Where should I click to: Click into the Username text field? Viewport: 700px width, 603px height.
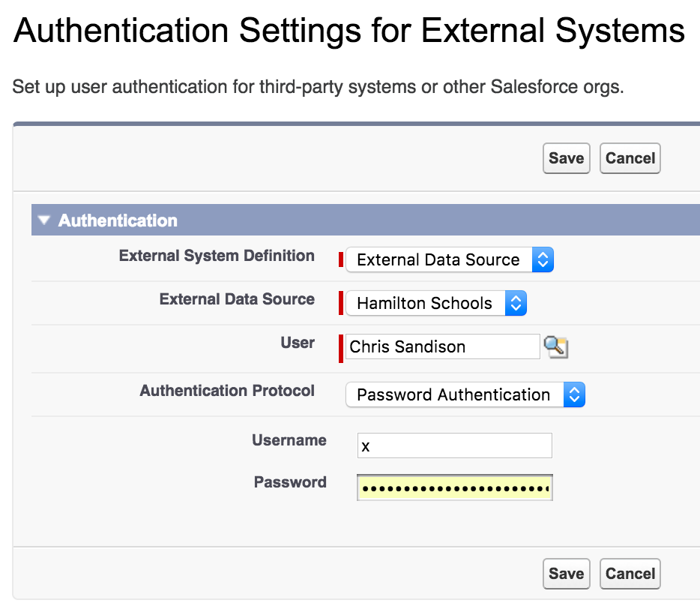click(x=454, y=445)
